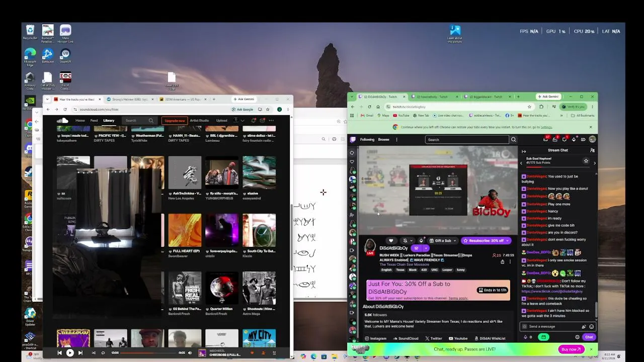Open the All Bookmarks folder dropdown

pos(583,116)
